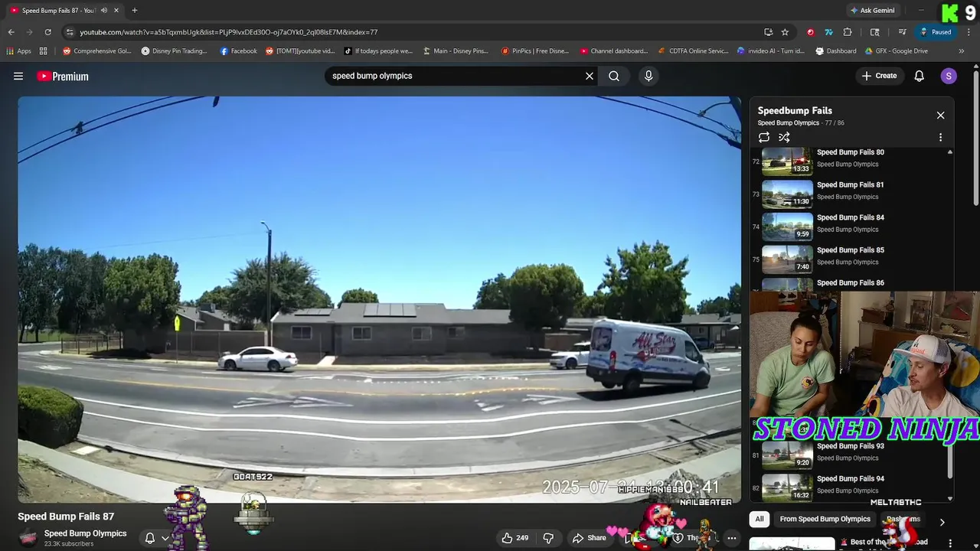This screenshot has height=551, width=980.
Task: Open Main - Disney Pins bookmark
Action: pos(456,51)
